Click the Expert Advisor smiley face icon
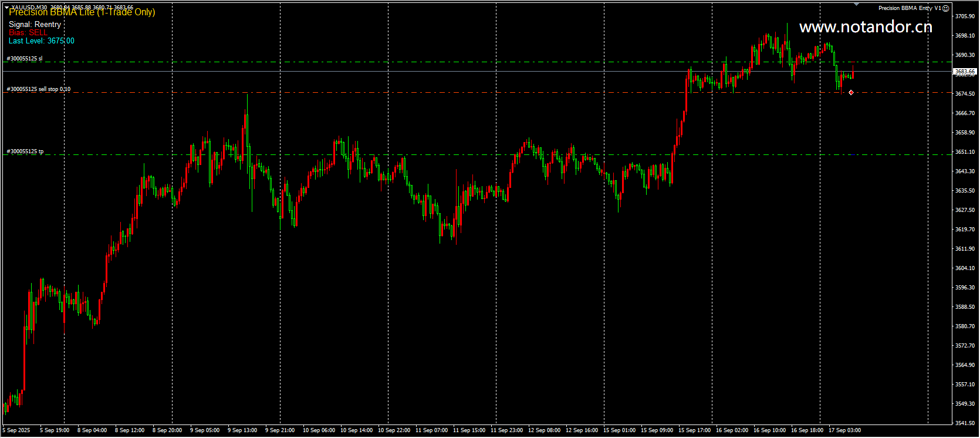 click(x=945, y=8)
